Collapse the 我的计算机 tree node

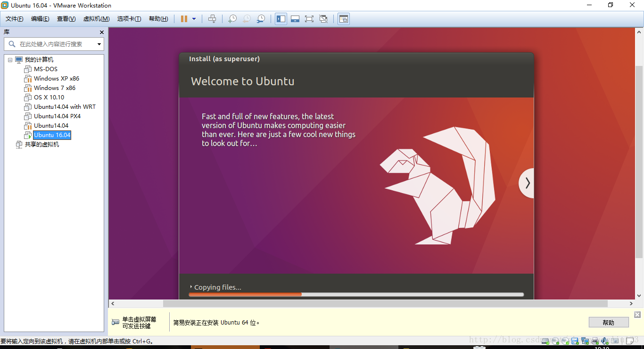(x=10, y=60)
